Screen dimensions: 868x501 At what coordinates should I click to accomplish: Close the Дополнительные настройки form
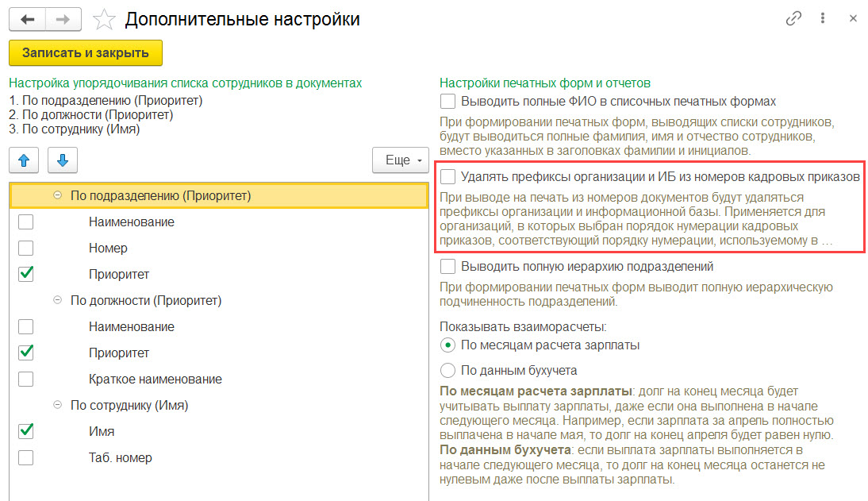coord(853,18)
